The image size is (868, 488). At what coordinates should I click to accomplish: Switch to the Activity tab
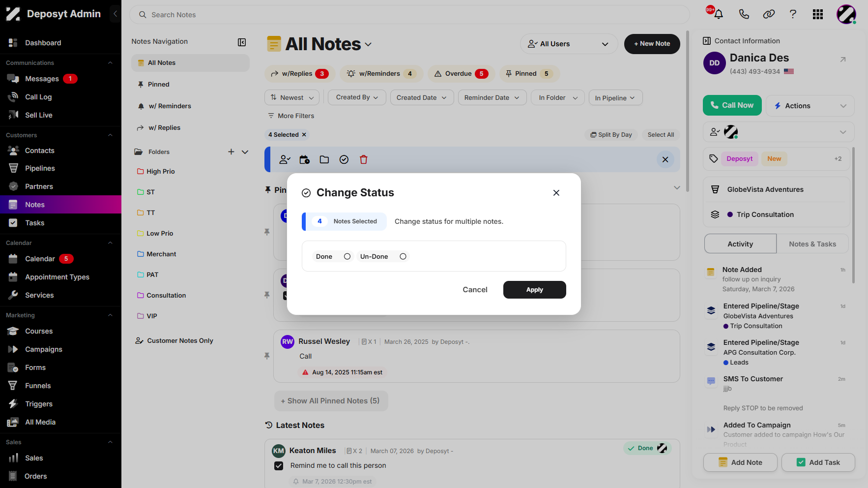tap(740, 244)
